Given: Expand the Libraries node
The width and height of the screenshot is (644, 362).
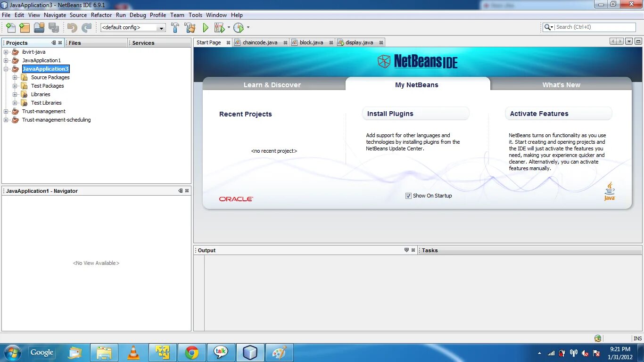Looking at the screenshot, I should point(15,94).
